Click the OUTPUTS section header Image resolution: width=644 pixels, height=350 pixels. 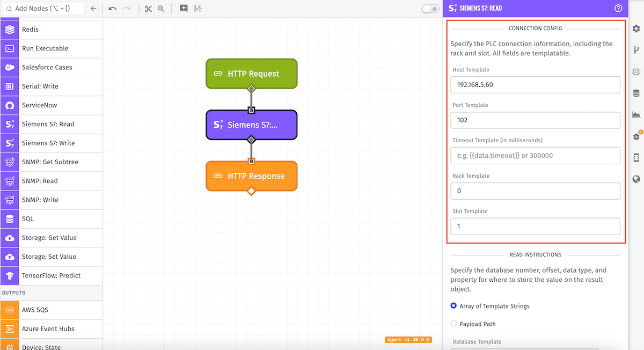tap(14, 293)
